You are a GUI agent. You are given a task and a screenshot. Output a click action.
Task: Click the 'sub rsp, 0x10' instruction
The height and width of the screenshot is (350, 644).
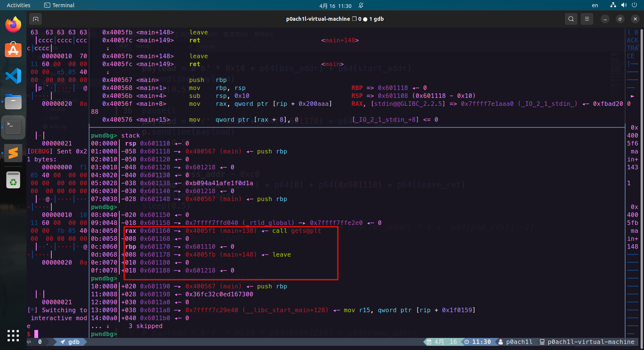click(219, 96)
